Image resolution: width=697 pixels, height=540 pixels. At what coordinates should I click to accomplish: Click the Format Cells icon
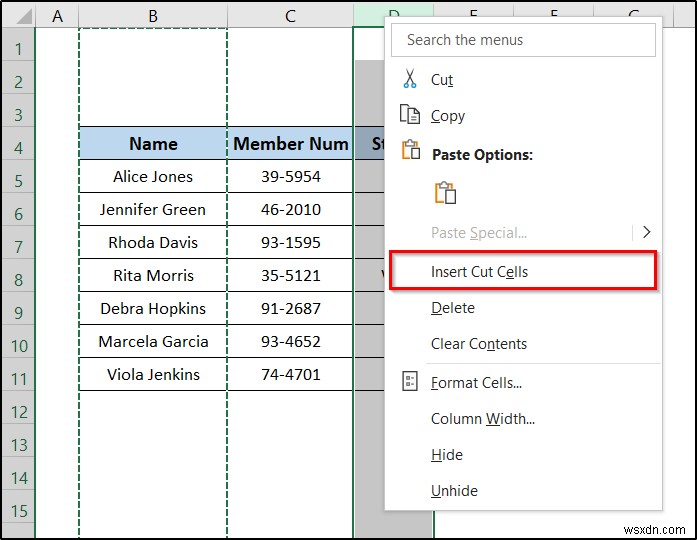pyautogui.click(x=409, y=381)
